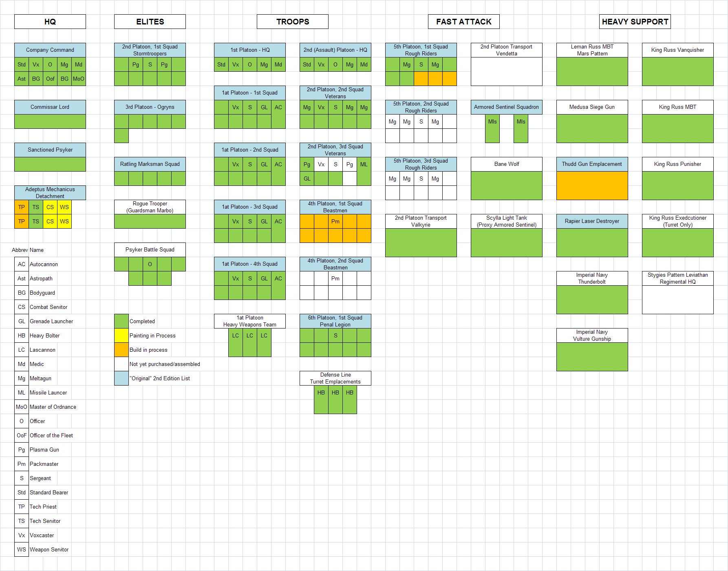Click the Ratling Marksman Squad cell
This screenshot has width=728, height=571.
[150, 164]
